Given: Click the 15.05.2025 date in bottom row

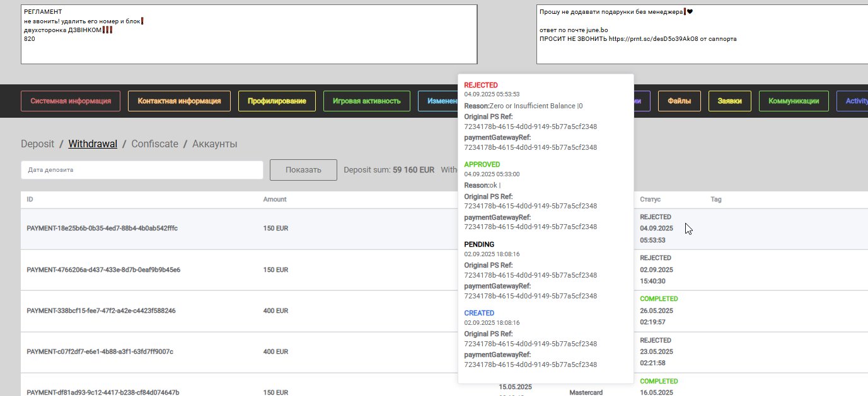Looking at the screenshot, I should pyautogui.click(x=515, y=387).
